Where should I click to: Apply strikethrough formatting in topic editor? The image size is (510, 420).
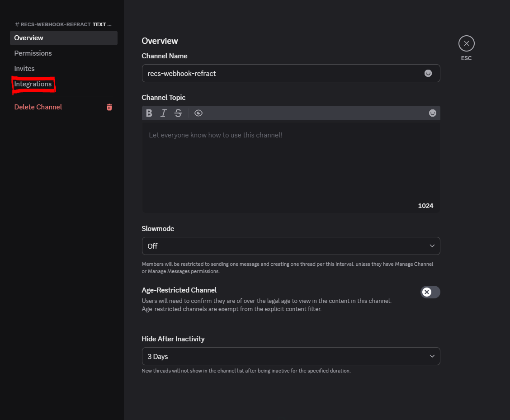click(178, 113)
